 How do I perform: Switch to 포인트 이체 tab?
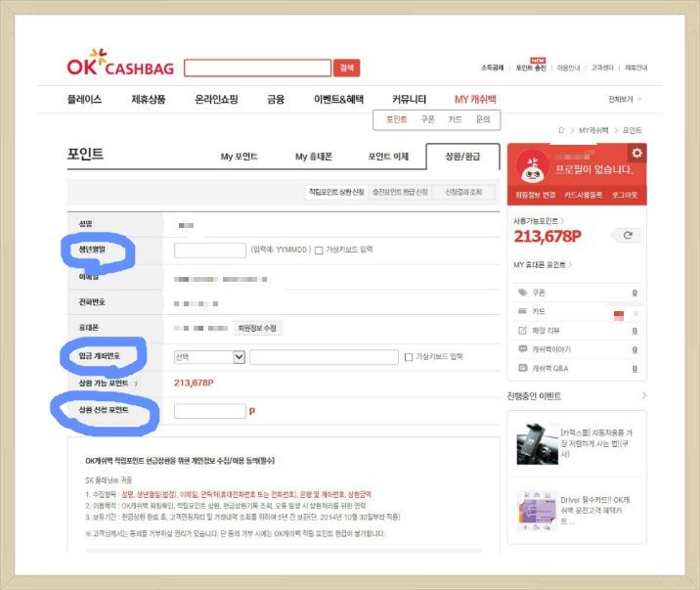(x=388, y=157)
